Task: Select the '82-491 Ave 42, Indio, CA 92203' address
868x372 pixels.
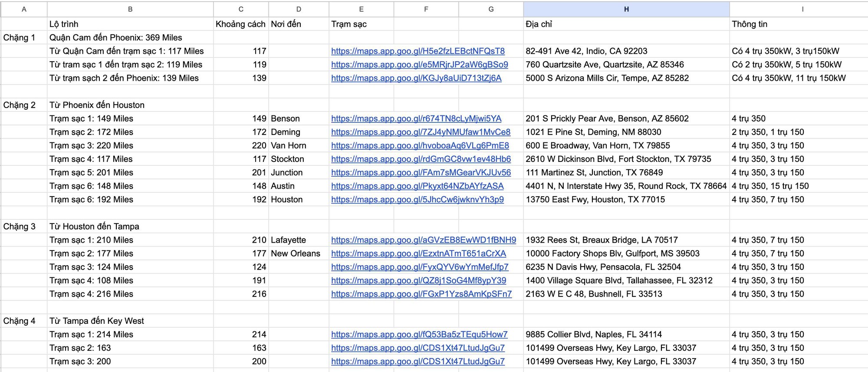Action: click(x=626, y=51)
